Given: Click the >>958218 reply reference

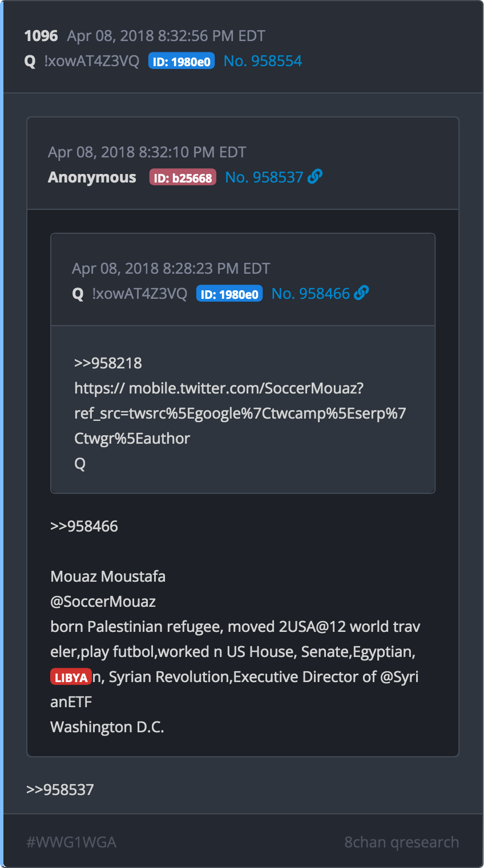Looking at the screenshot, I should tap(108, 363).
